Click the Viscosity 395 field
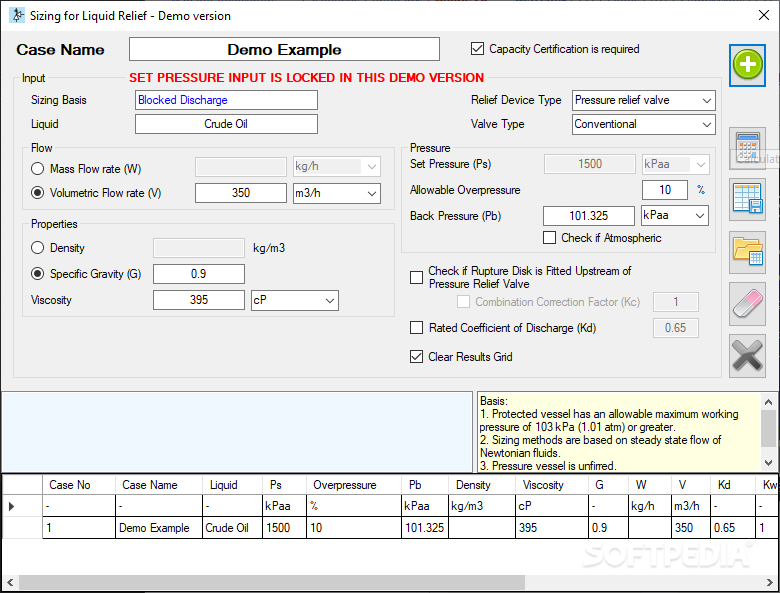The height and width of the screenshot is (593, 780). (x=199, y=300)
